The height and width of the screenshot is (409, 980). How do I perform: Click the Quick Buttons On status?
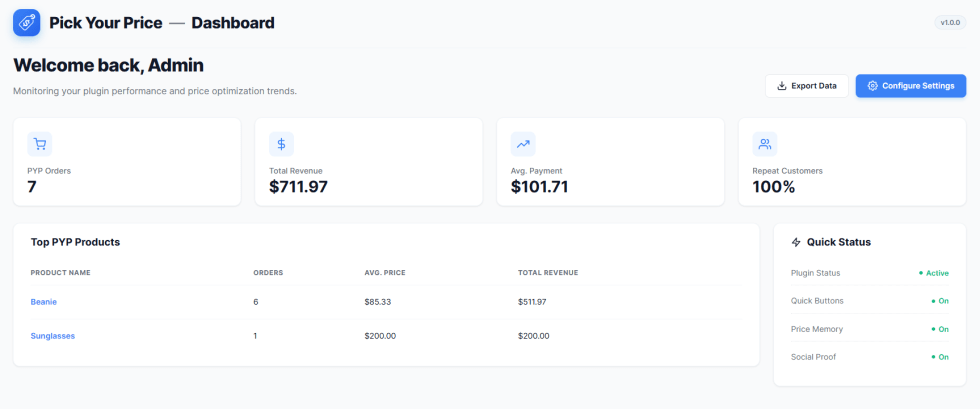click(939, 301)
